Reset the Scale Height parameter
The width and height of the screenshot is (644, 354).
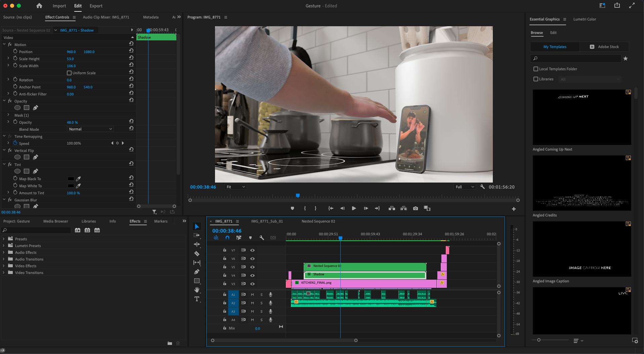coord(131,57)
